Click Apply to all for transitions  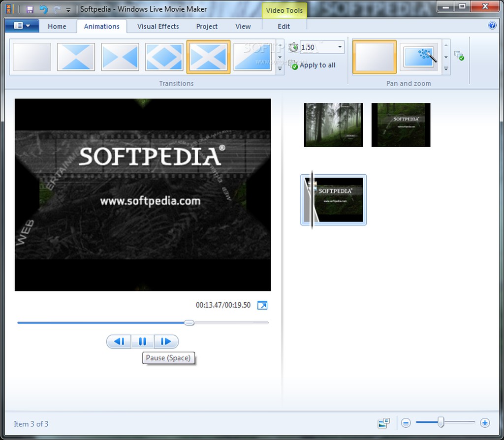(312, 65)
